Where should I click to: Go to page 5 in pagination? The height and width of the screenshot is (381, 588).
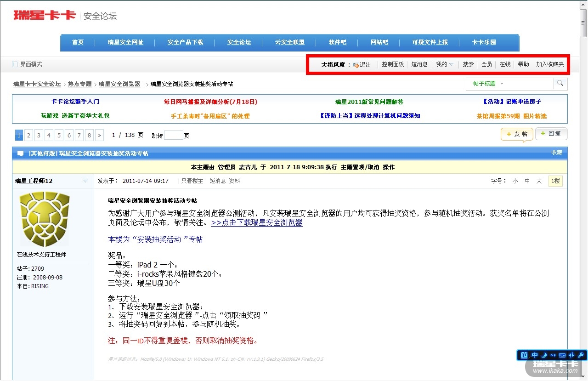point(59,135)
